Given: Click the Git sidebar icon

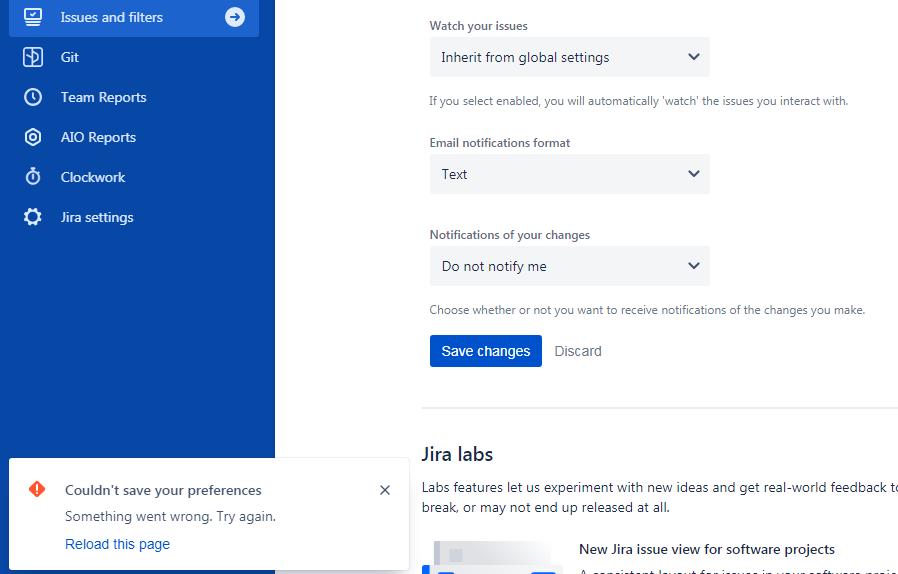Looking at the screenshot, I should coord(33,57).
